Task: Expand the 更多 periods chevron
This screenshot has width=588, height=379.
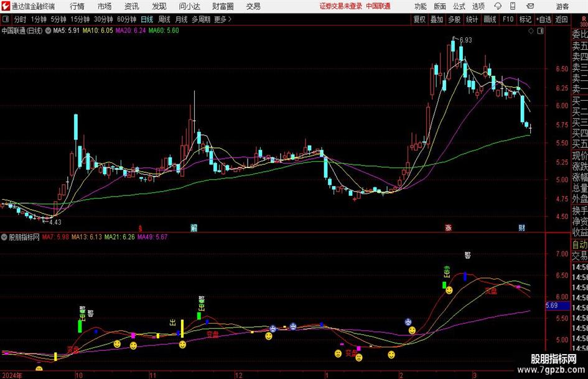Action: 230,19
